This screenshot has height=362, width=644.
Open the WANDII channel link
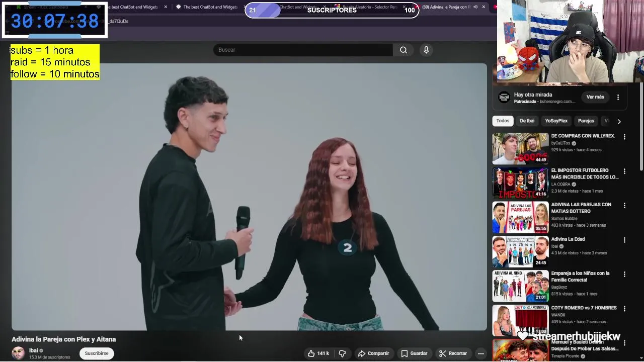[x=558, y=315]
